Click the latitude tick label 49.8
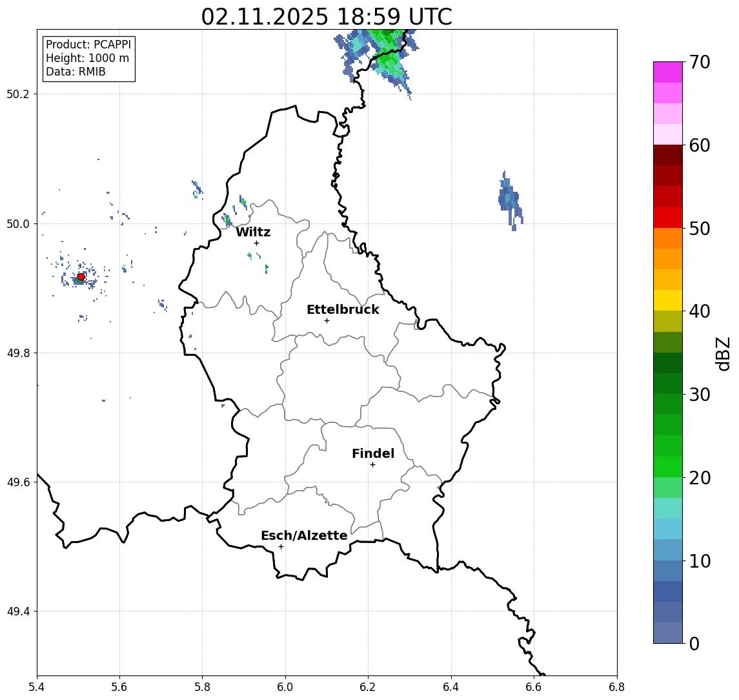The image size is (739, 700). pyautogui.click(x=18, y=353)
